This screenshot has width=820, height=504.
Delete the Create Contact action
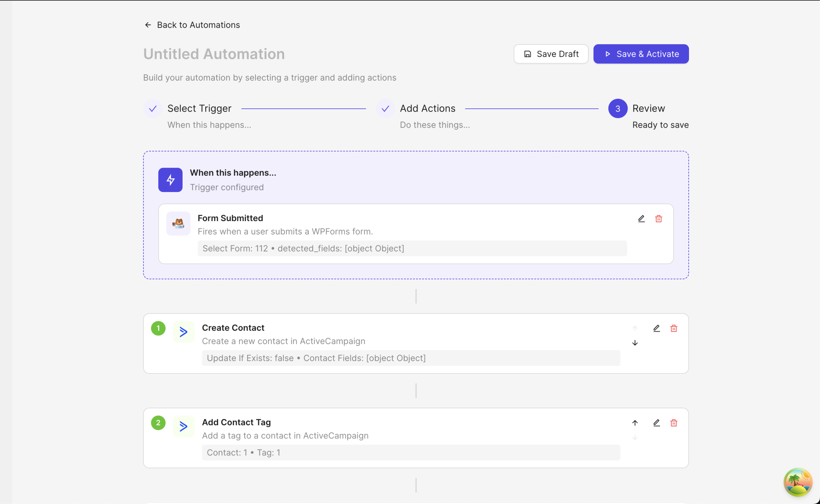click(x=674, y=328)
